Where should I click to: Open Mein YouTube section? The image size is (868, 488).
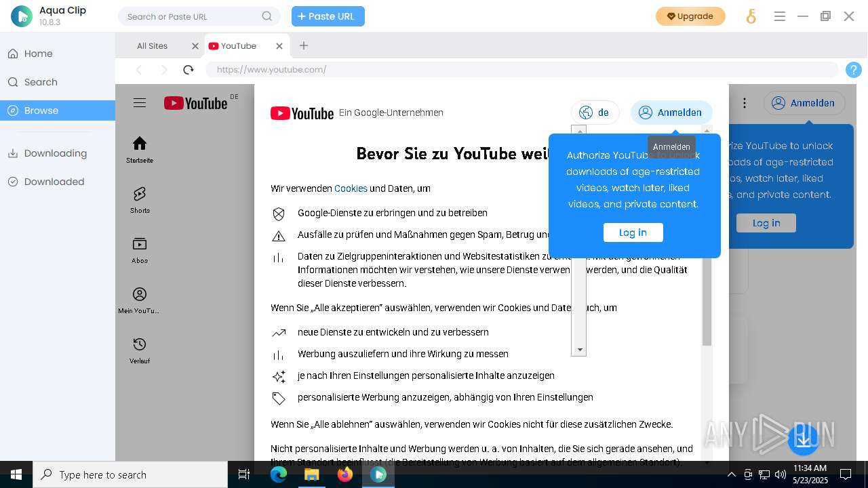(140, 300)
